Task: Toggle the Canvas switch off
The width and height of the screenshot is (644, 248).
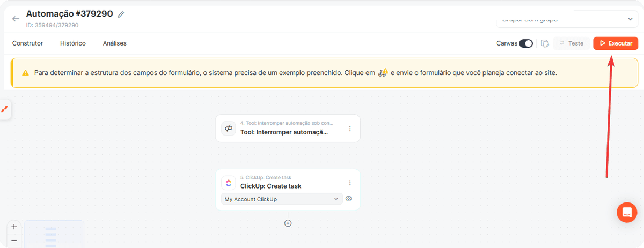Action: [525, 43]
